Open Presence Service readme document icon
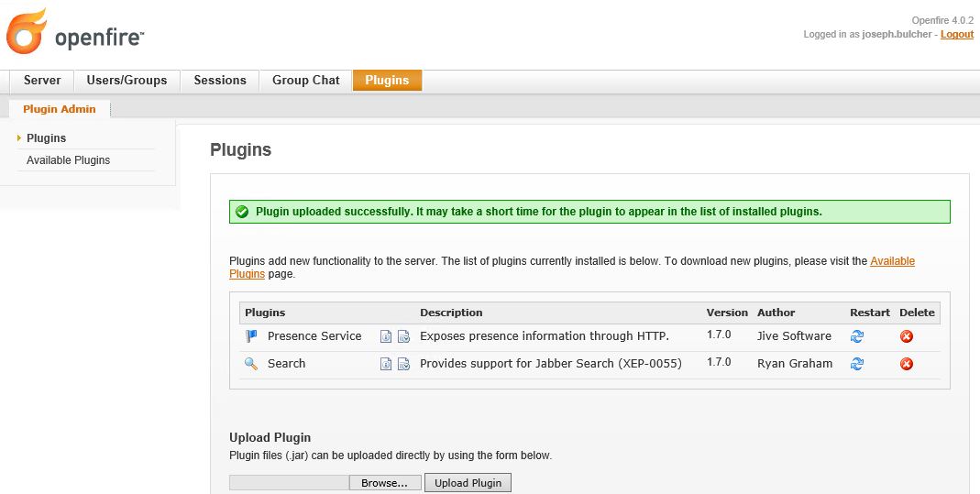This screenshot has height=494, width=980. 386,336
